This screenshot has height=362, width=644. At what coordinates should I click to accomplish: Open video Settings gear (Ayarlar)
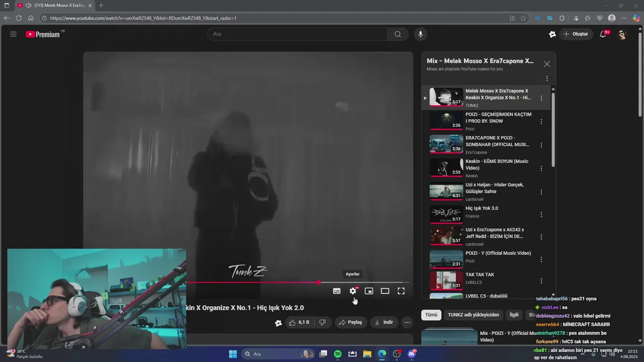pyautogui.click(x=353, y=291)
